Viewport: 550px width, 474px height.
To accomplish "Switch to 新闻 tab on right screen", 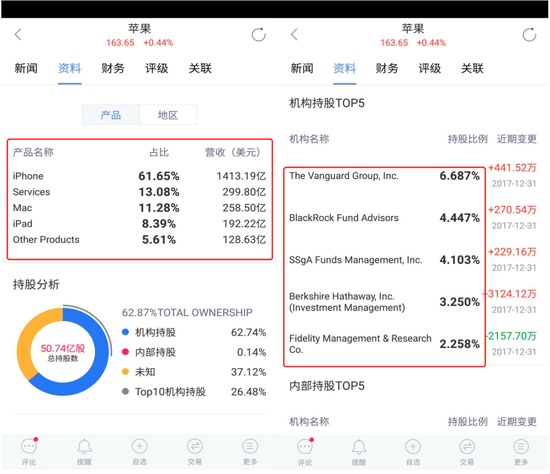I will pyautogui.click(x=302, y=68).
